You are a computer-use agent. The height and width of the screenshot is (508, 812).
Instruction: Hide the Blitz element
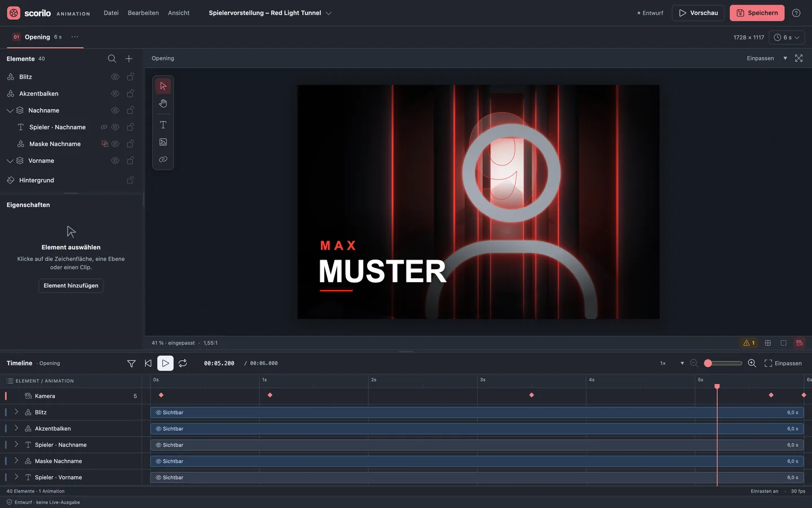click(115, 77)
